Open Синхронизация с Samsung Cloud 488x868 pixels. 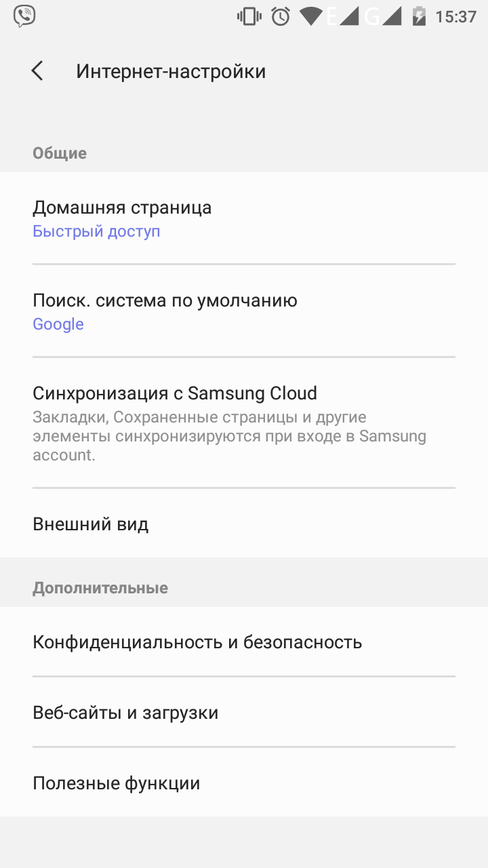[175, 393]
